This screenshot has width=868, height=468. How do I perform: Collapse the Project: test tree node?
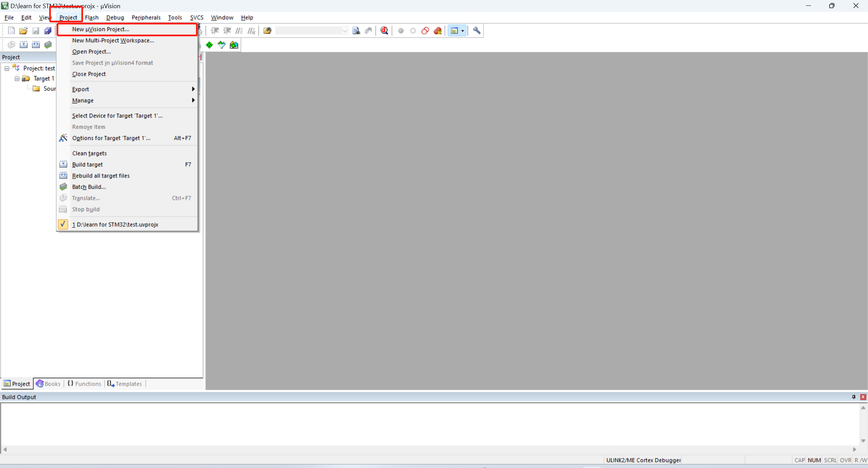click(x=6, y=69)
